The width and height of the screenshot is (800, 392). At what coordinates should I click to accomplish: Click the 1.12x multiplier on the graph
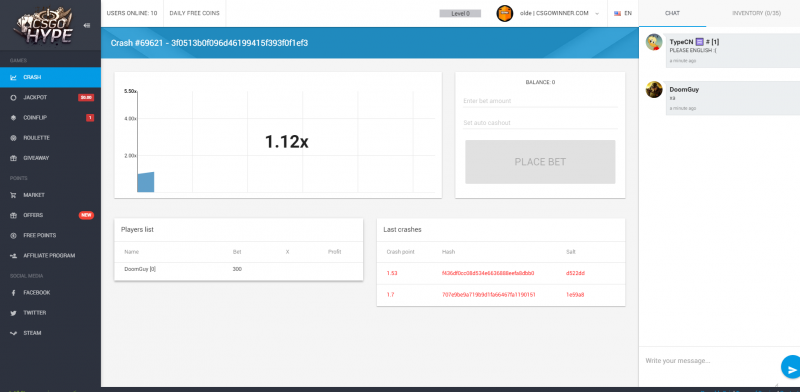286,141
